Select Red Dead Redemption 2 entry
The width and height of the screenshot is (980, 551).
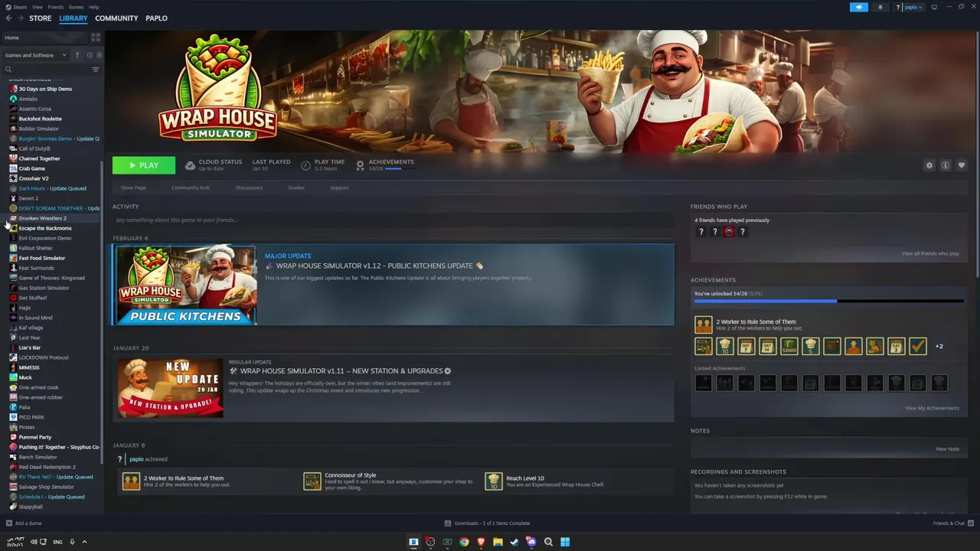click(x=47, y=467)
